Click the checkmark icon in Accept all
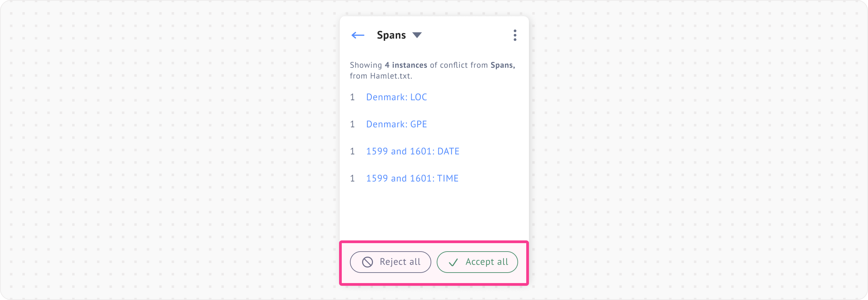Viewport: 868px width, 300px height. click(x=453, y=262)
